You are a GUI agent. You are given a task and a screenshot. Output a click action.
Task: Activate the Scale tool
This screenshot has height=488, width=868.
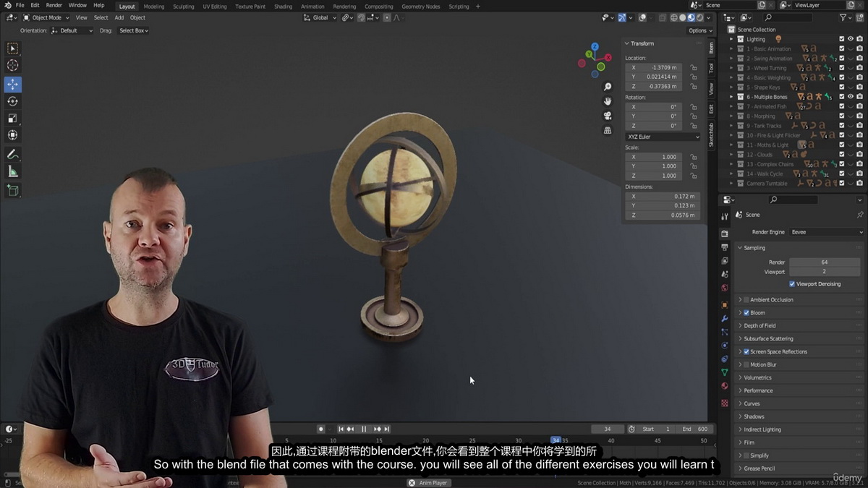click(12, 118)
